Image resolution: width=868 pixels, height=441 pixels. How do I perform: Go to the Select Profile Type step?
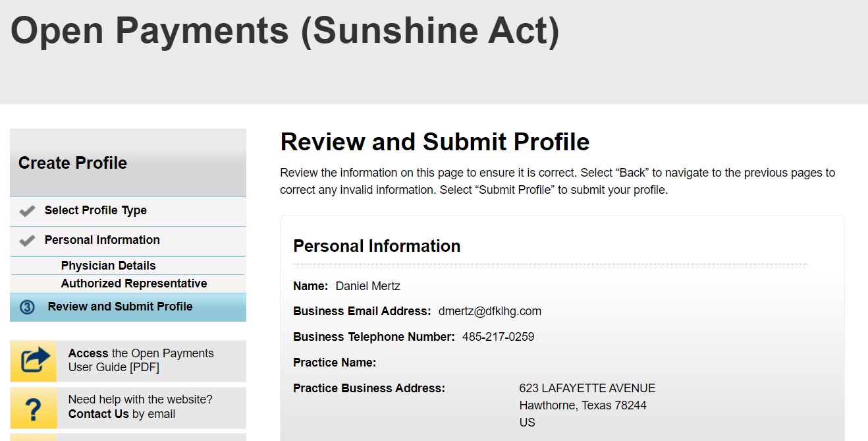click(x=95, y=211)
